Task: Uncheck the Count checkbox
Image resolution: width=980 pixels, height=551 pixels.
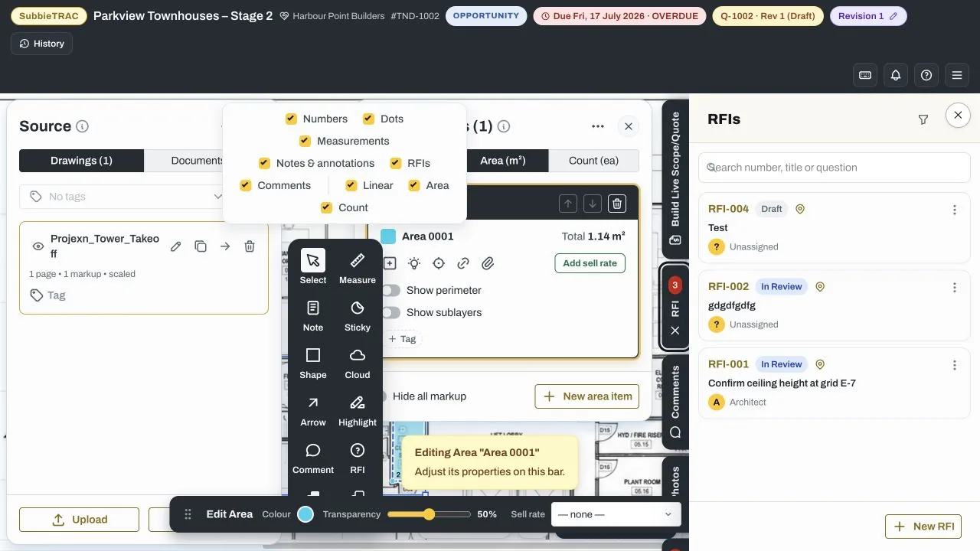Action: (x=326, y=207)
